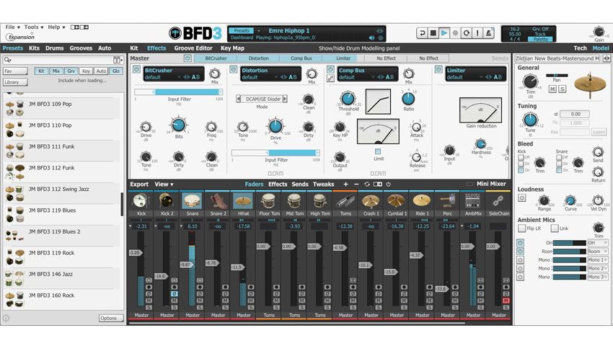Click the Learn button in Tuning
613x364 pixels.
[x=599, y=132]
